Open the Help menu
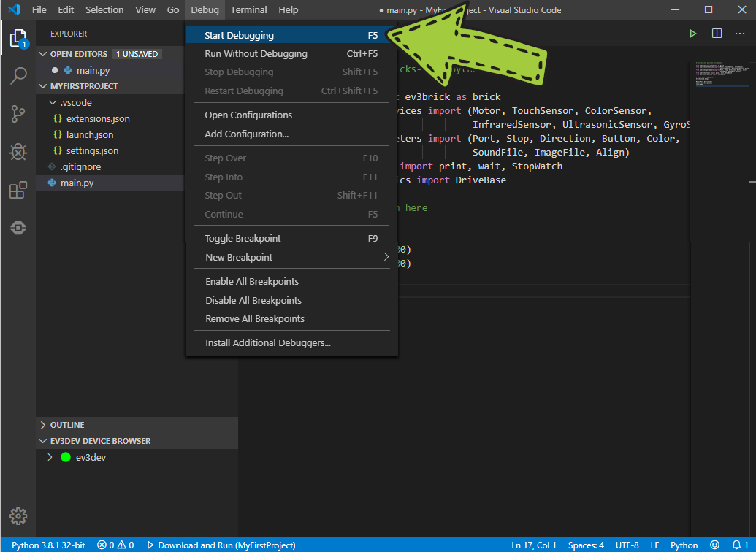This screenshot has width=756, height=552. [289, 9]
